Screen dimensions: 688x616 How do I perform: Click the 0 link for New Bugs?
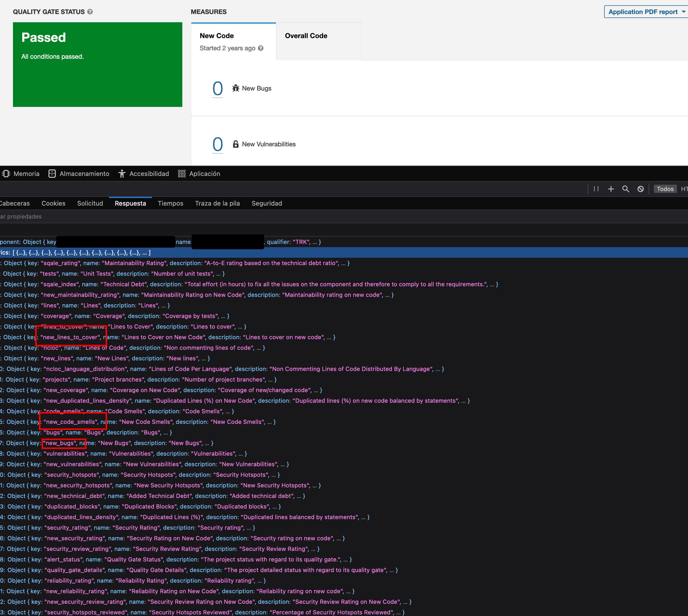coord(218,88)
